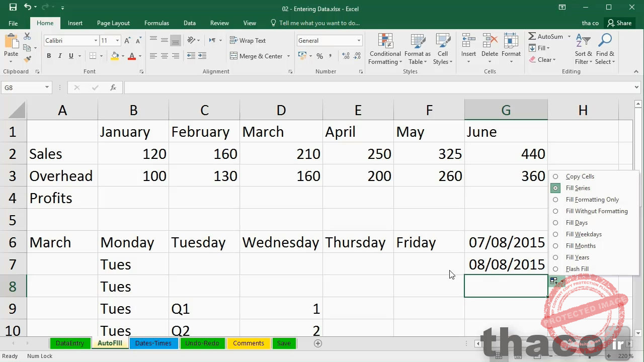This screenshot has height=362, width=644.
Task: Click the Borders icon
Action: 93,56
